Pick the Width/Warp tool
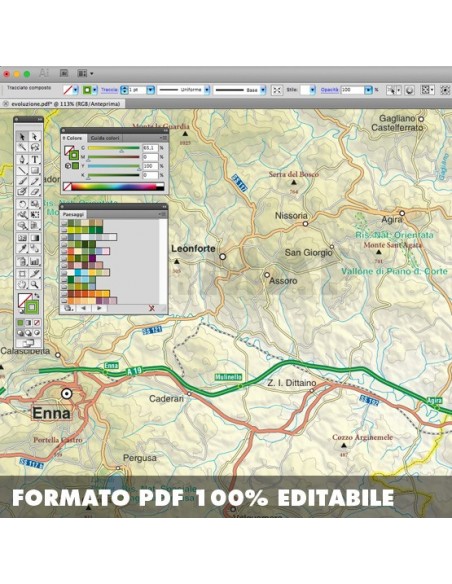Image resolution: width=452 pixels, height=584 pixels. point(22,215)
